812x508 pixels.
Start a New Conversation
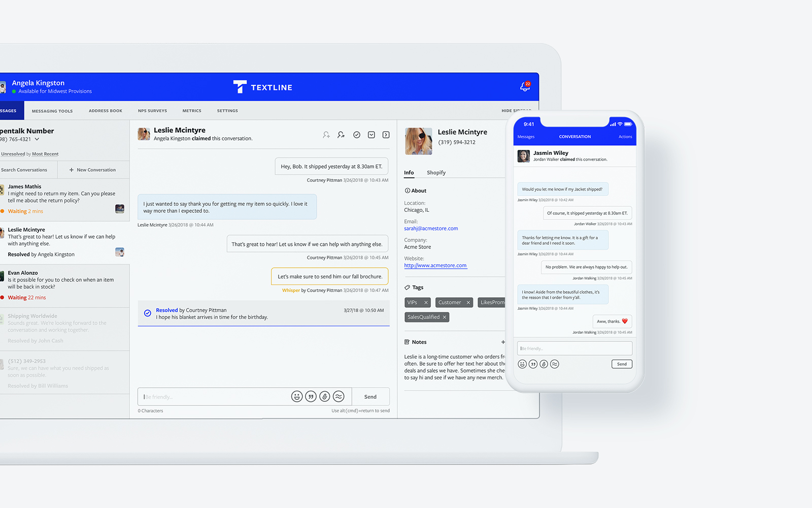(93, 170)
